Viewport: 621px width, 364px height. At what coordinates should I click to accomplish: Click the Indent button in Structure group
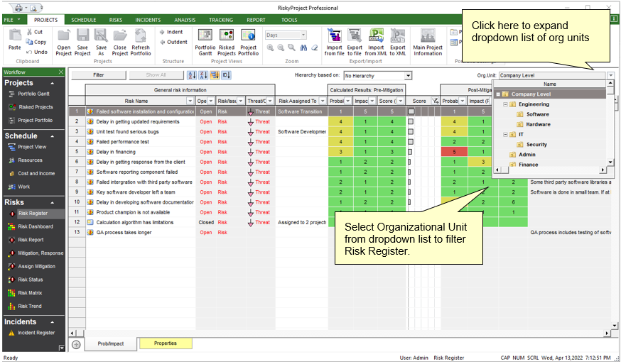click(171, 32)
